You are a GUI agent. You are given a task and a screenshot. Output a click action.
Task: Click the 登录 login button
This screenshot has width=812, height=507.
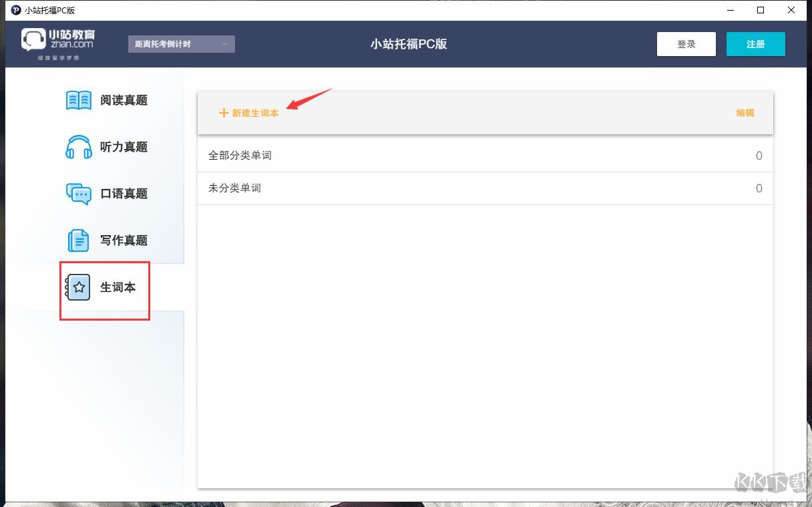point(686,43)
